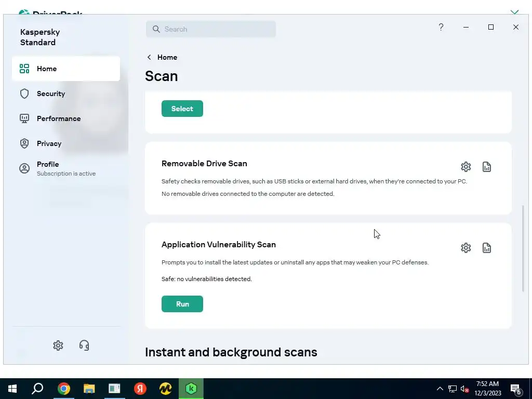View Application Vulnerability Scan report icon
The height and width of the screenshot is (399, 532).
click(486, 248)
